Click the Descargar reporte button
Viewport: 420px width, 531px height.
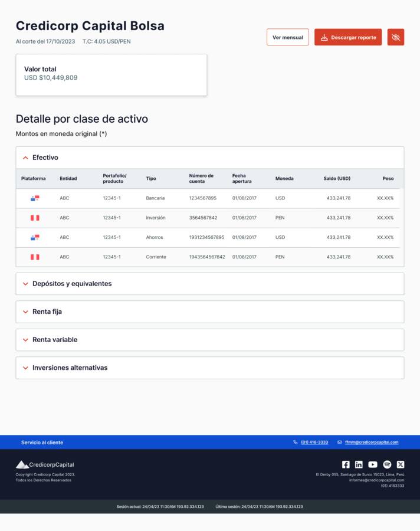coord(348,37)
